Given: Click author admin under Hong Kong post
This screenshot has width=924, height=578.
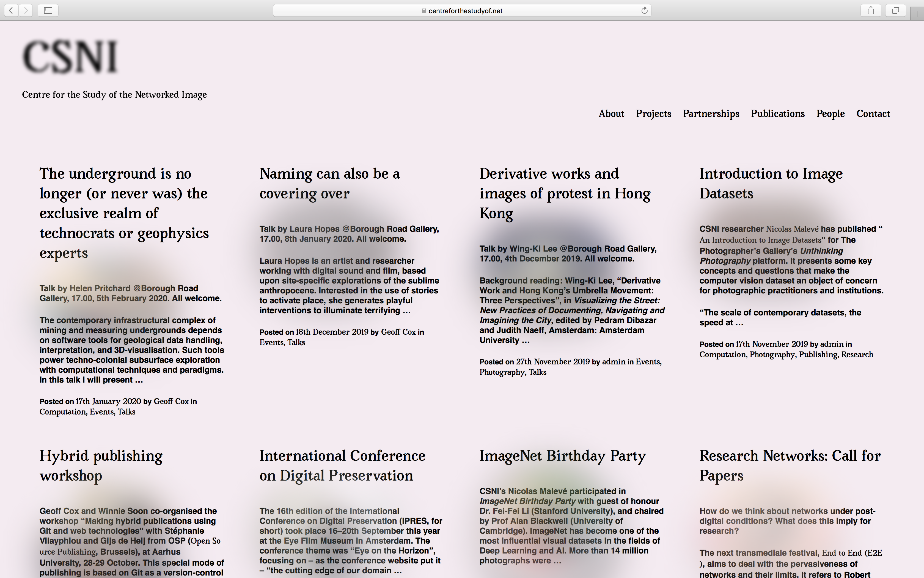Looking at the screenshot, I should [614, 362].
